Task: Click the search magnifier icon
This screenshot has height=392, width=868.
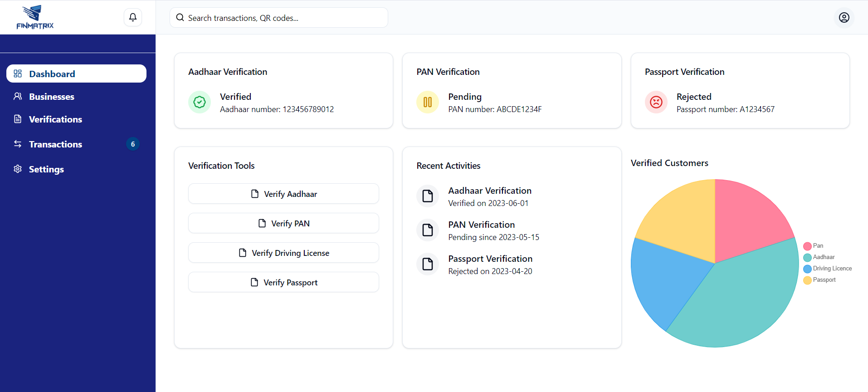Action: point(180,18)
